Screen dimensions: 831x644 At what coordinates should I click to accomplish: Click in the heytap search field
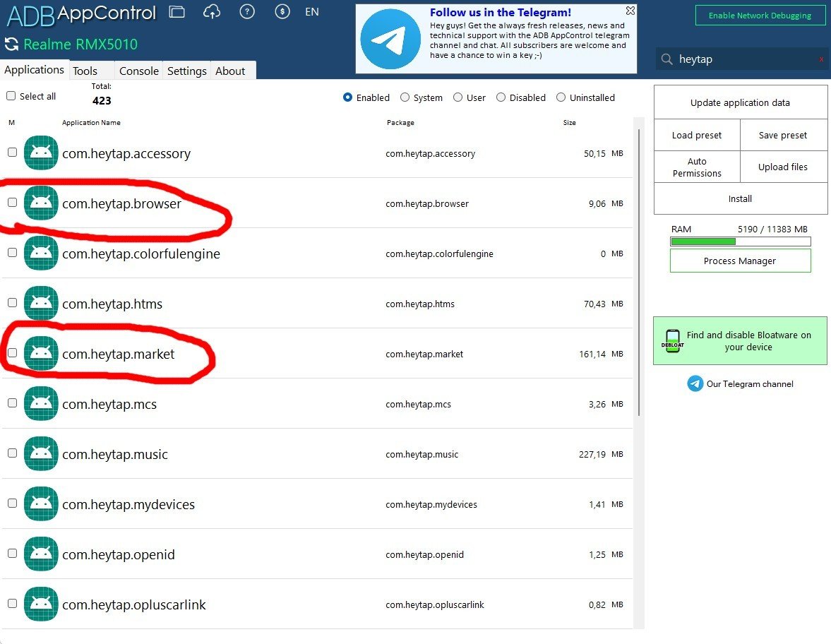point(742,59)
